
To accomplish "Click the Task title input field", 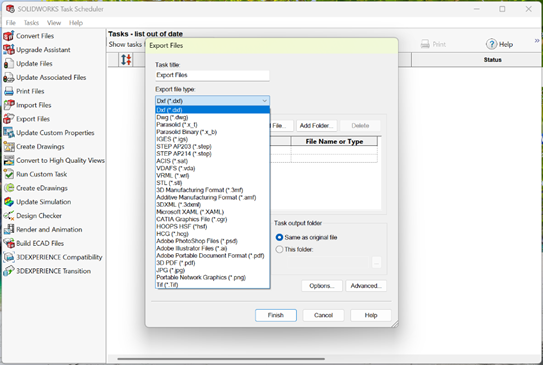I will coord(212,75).
